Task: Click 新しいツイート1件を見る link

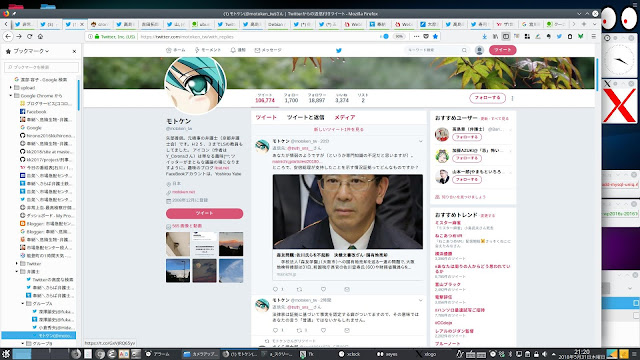Action: click(338, 129)
